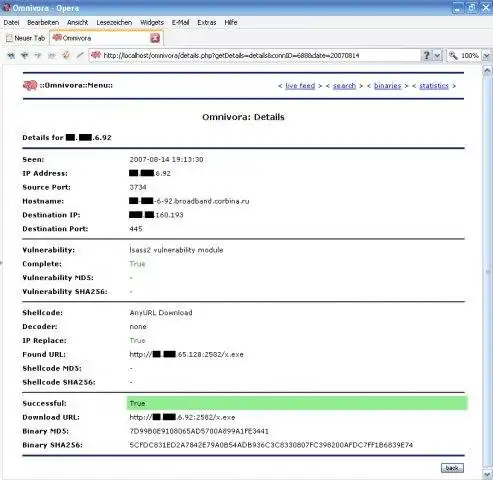Select the Omnivora tab
493x480 pixels.
[x=106, y=38]
